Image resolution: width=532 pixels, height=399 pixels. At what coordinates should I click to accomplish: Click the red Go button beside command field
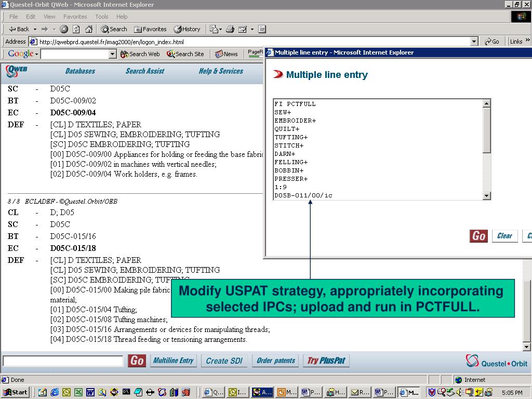coord(137,361)
